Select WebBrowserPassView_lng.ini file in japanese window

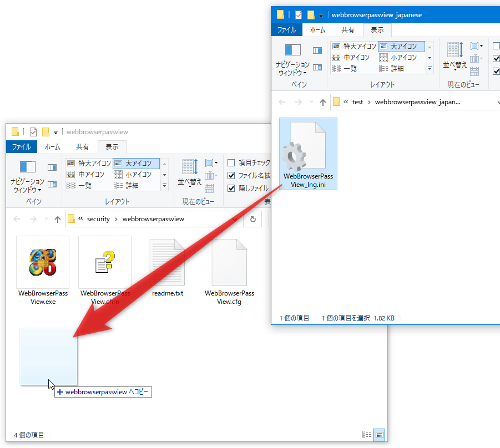(308, 154)
